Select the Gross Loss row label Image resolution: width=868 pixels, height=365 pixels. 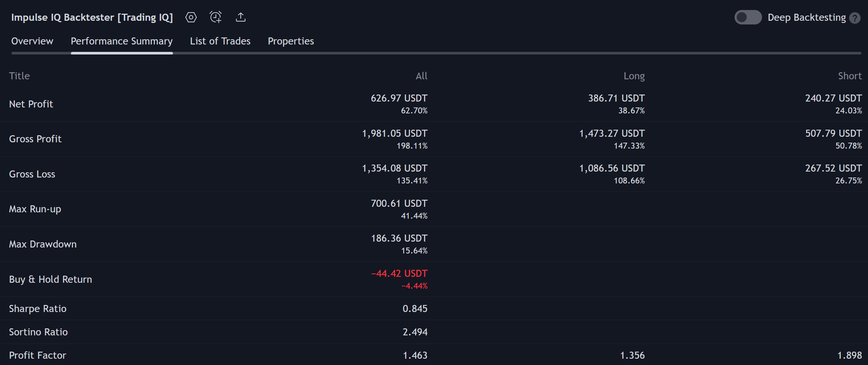pos(32,174)
